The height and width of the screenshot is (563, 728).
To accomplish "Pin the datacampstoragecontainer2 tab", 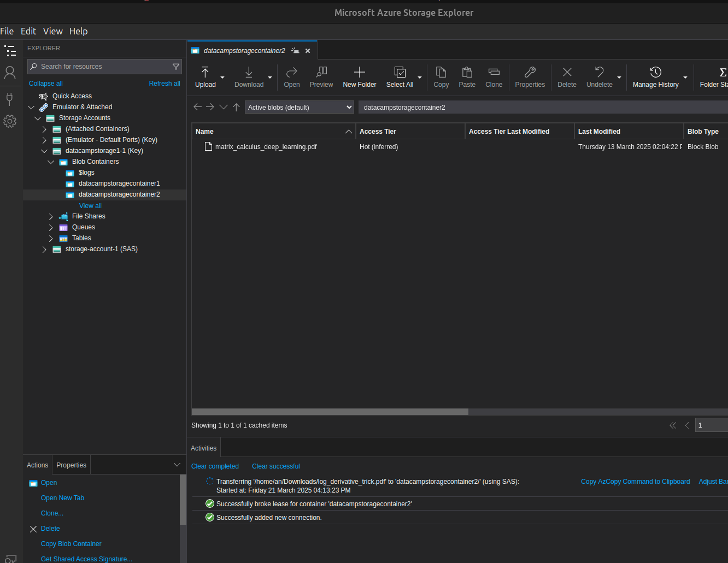I will [x=296, y=51].
